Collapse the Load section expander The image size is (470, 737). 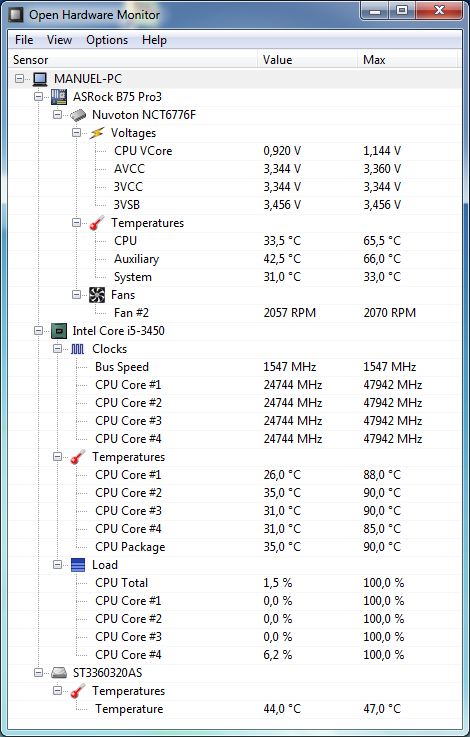57,565
